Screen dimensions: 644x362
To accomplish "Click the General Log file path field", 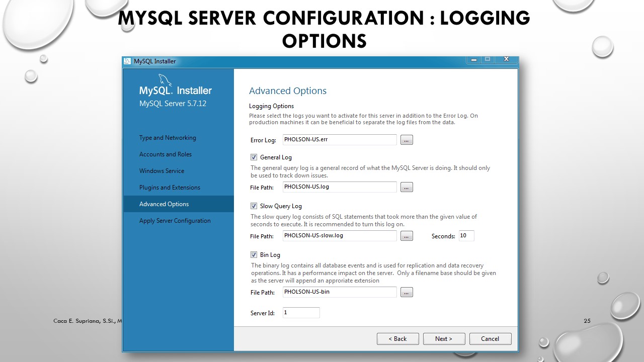I will (340, 187).
